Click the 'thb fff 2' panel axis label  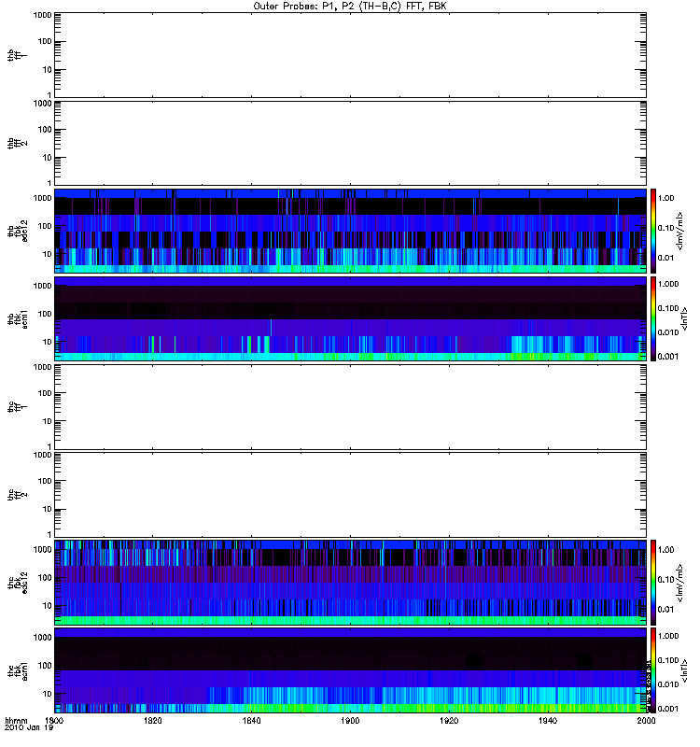point(18,144)
